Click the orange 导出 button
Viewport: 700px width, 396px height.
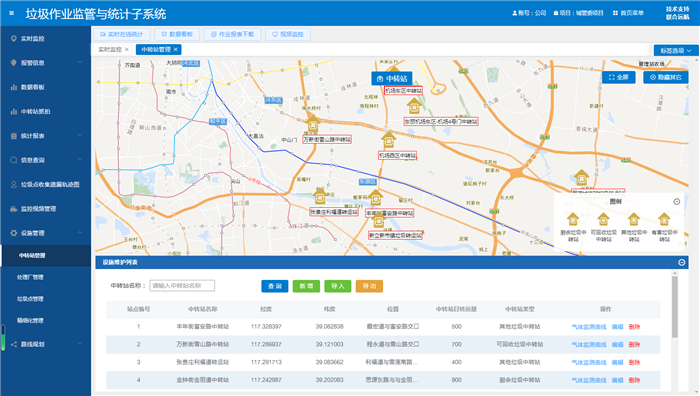coord(369,286)
